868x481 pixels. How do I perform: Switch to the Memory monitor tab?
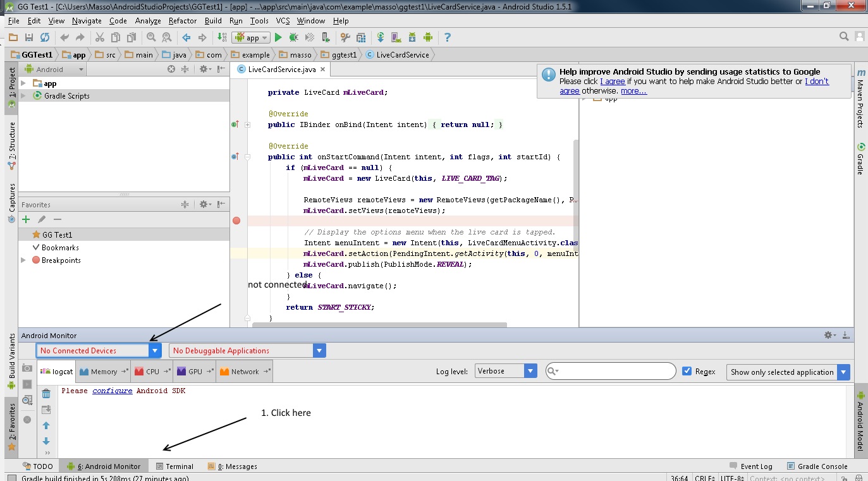point(104,372)
